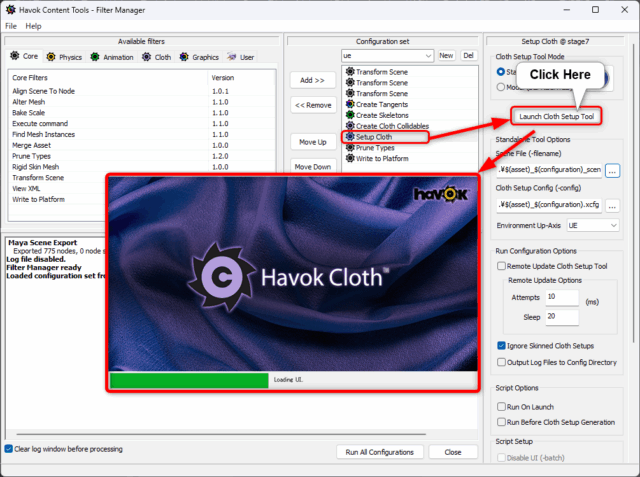
Task: Select the Setup Cloth filter icon
Action: click(349, 137)
